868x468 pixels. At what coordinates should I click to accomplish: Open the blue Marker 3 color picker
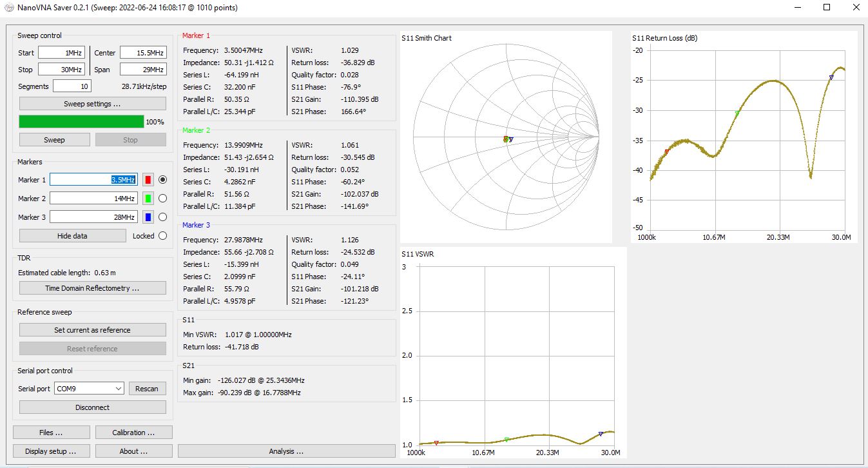point(148,217)
